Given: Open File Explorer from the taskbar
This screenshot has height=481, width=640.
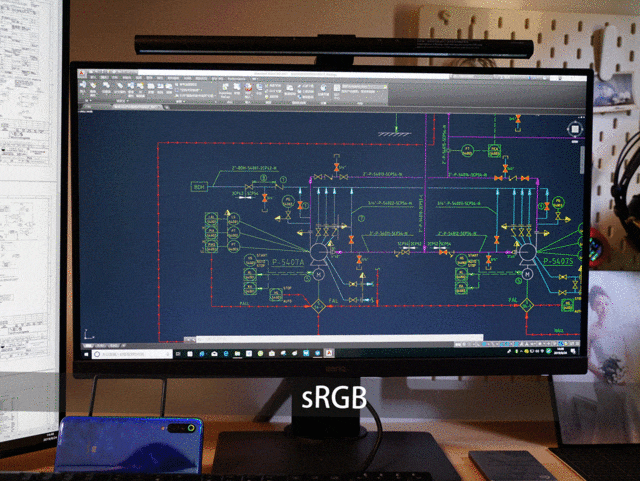Looking at the screenshot, I should pyautogui.click(x=237, y=354).
